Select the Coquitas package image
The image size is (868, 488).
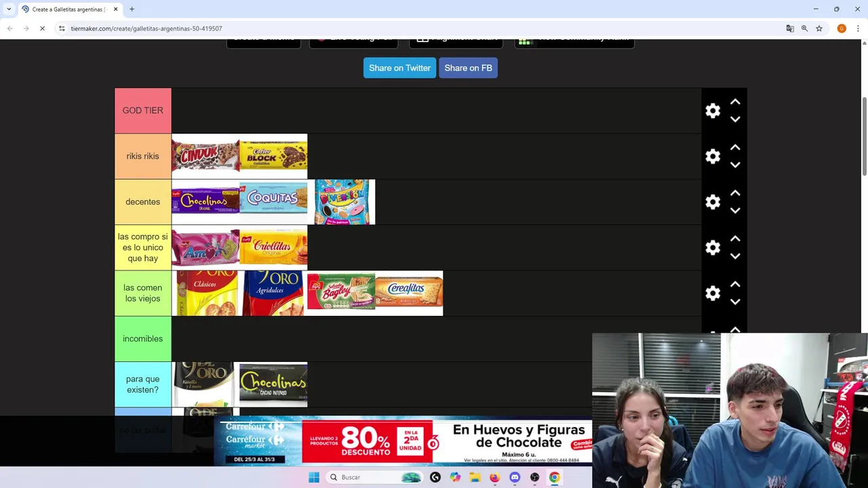click(x=273, y=201)
